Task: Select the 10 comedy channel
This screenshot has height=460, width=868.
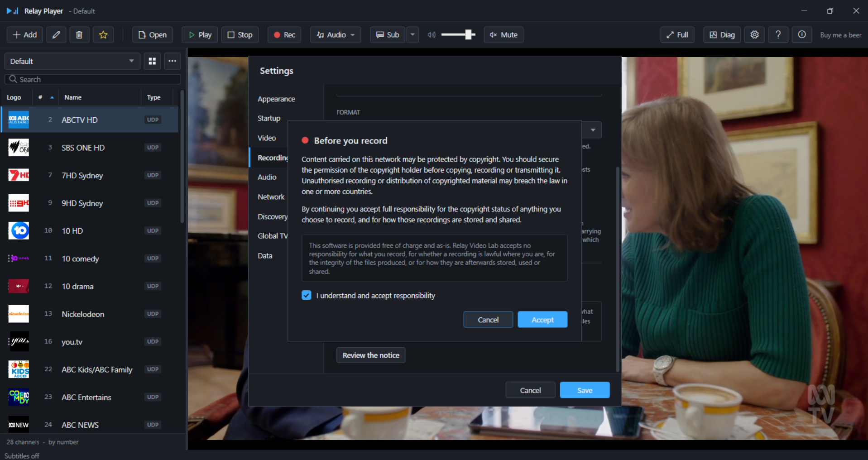Action: 90,259
